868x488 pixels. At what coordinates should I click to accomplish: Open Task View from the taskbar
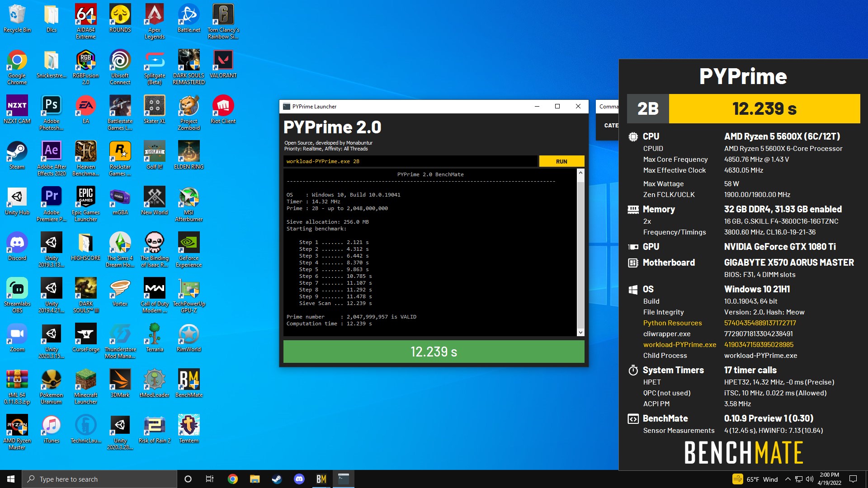pos(209,479)
